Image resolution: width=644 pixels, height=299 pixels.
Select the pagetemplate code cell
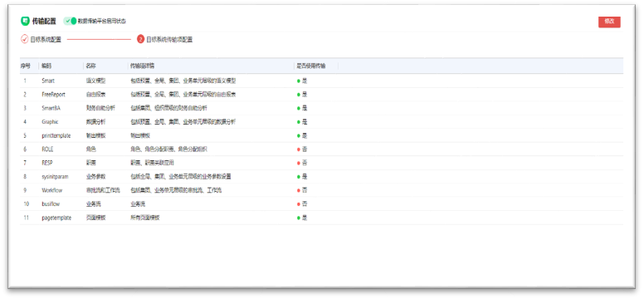(56, 218)
